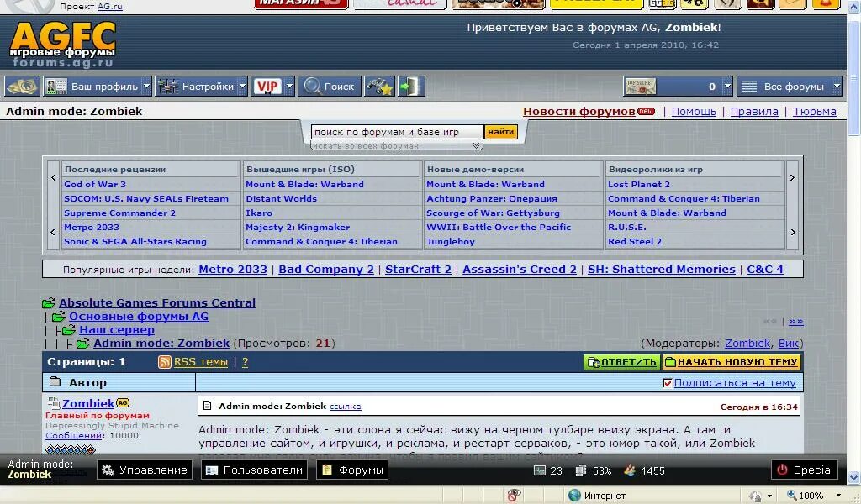The width and height of the screenshot is (861, 504).
Task: Open Управление admin toolbar button
Action: 145,470
